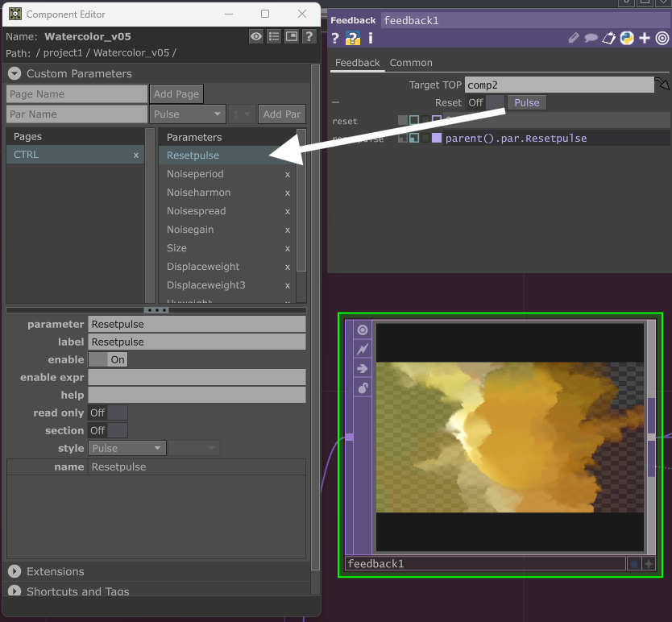Click the Reset Pulse button
Viewport: 672px width, 622px height.
(527, 103)
